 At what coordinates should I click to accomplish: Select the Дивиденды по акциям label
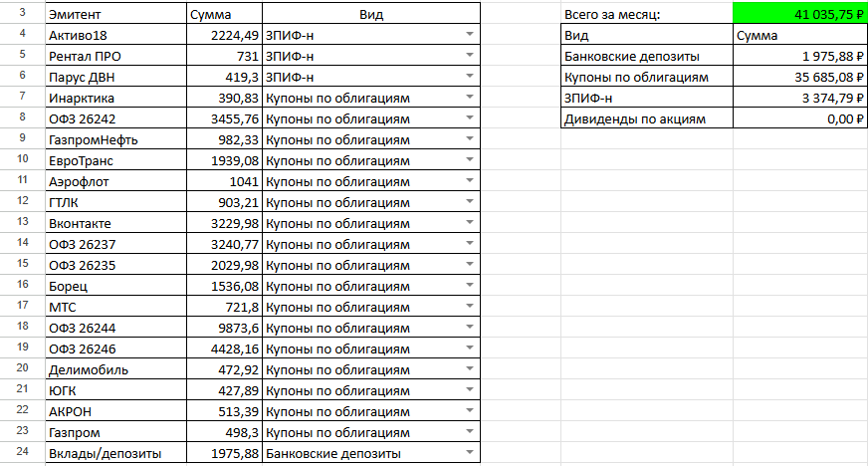coord(647,118)
